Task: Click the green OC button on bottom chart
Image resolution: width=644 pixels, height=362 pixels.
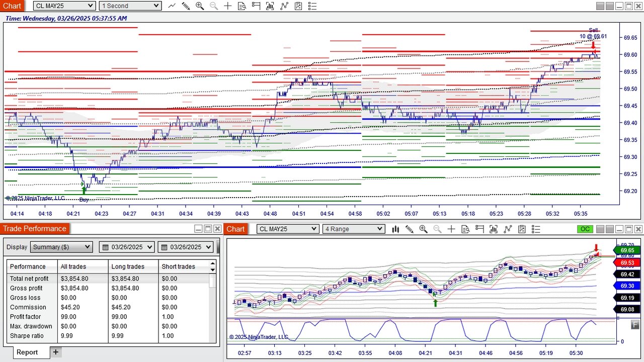Action: click(585, 229)
